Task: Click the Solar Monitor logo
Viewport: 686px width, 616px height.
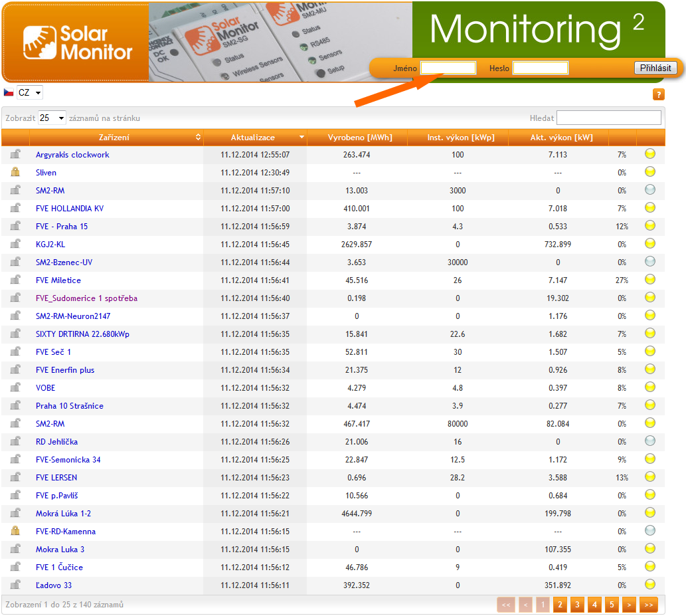Action: [77, 43]
